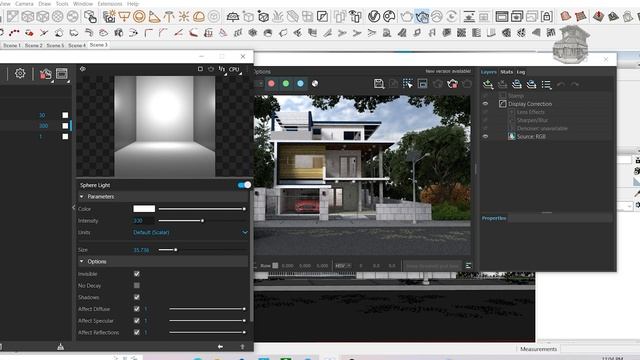Viewport: 640px width, 360px height.
Task: Add a V-Ray Spot Light
Action: pyautogui.click(x=154, y=17)
